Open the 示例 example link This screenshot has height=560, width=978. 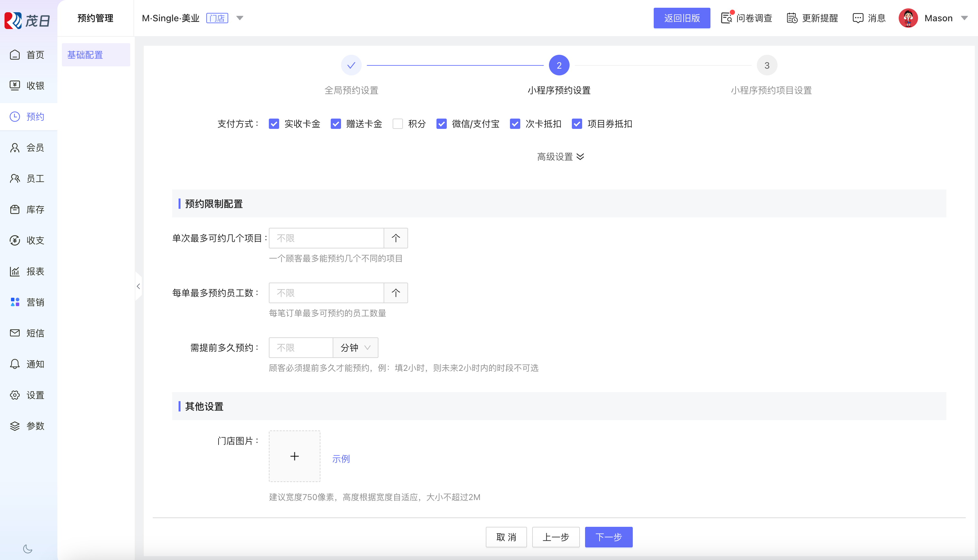[340, 459]
